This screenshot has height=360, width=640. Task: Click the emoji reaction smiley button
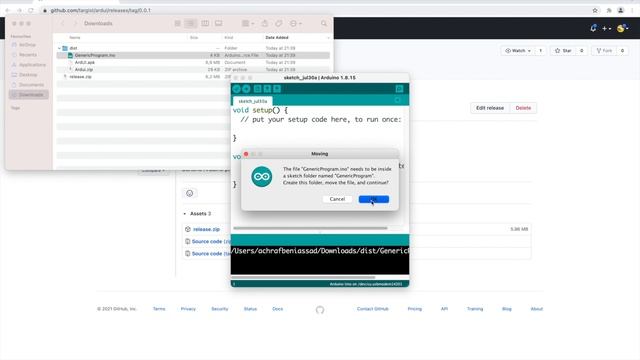tap(189, 193)
